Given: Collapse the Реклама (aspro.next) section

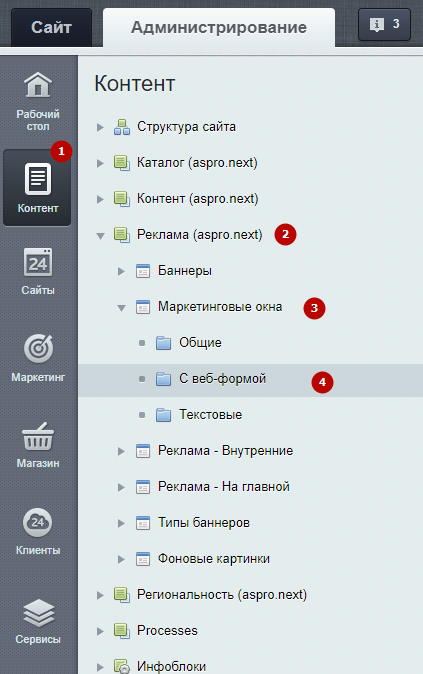Looking at the screenshot, I should [101, 236].
